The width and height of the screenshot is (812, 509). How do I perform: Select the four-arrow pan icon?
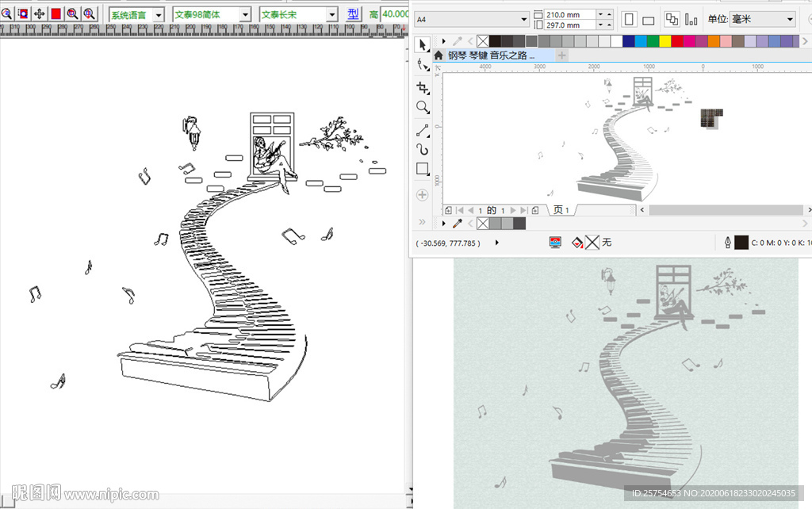point(40,13)
